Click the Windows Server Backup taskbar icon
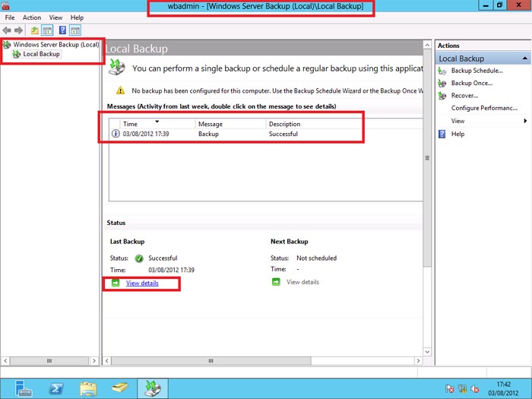Viewport: 532px width, 399px height. coord(153,388)
